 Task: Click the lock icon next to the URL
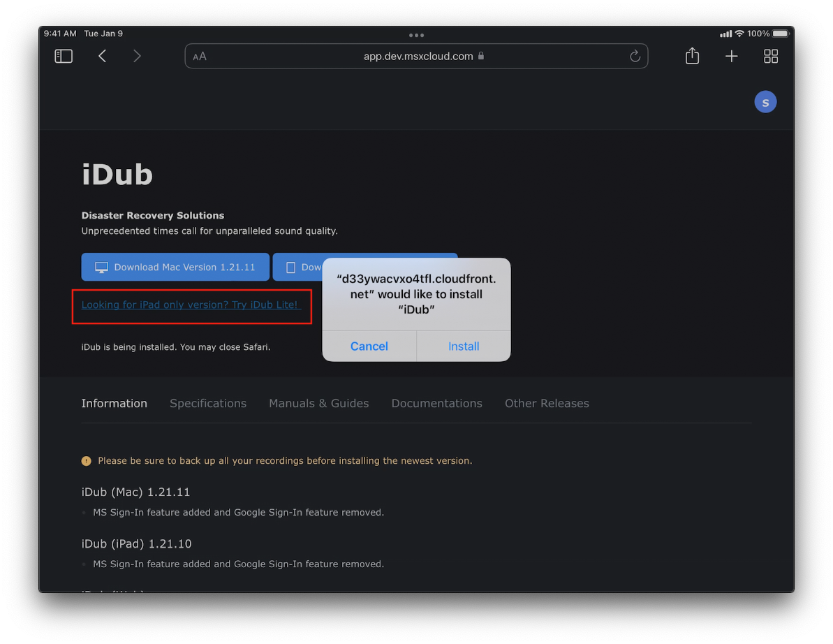pyautogui.click(x=481, y=56)
